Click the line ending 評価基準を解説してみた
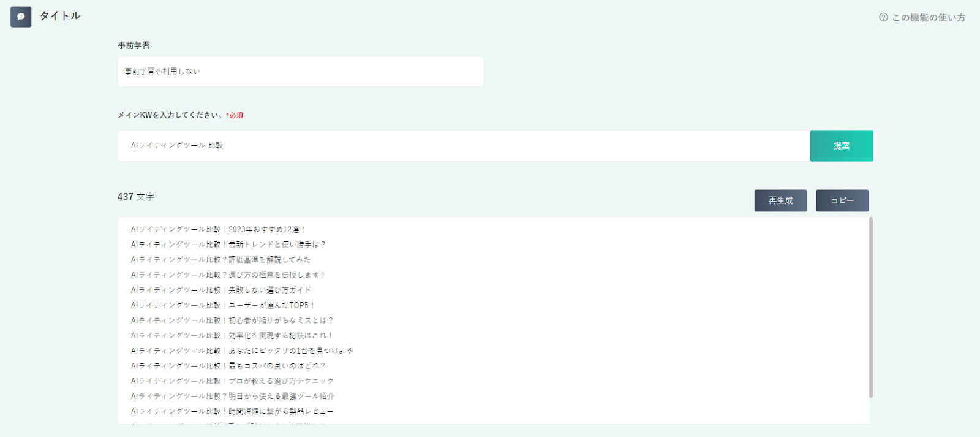Viewport: 980px width, 437px height. (x=221, y=260)
